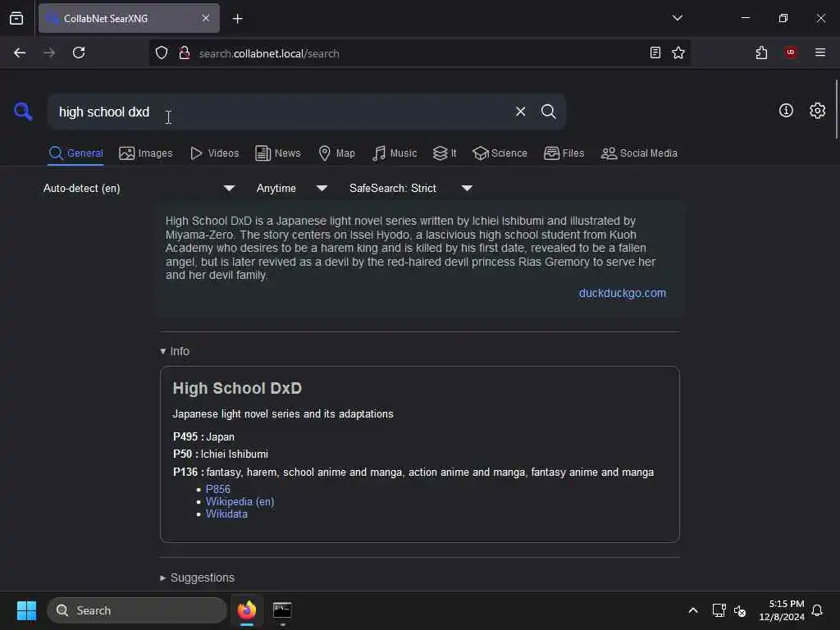
Task: Click the browser forward arrow
Action: tap(48, 52)
